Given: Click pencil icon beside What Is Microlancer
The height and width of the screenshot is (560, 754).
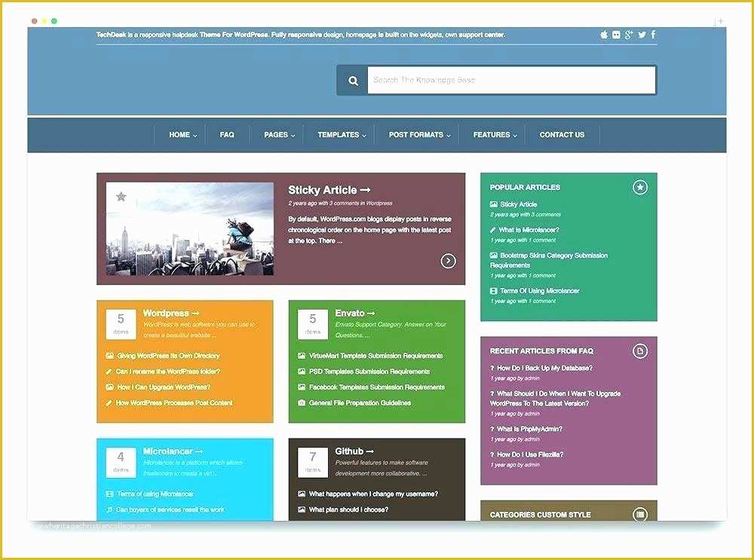Looking at the screenshot, I should point(493,230).
